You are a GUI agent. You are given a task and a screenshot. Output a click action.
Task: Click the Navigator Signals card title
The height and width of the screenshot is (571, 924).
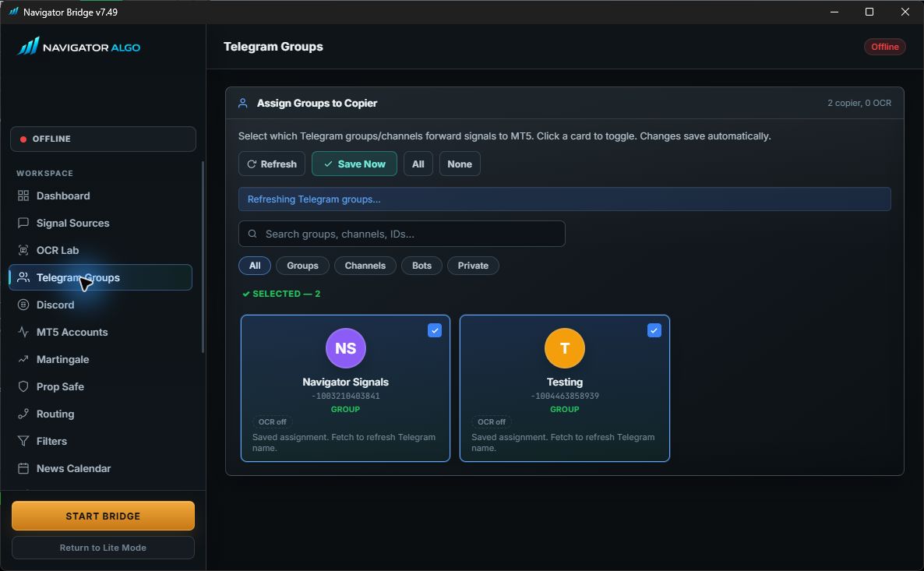[x=345, y=382]
